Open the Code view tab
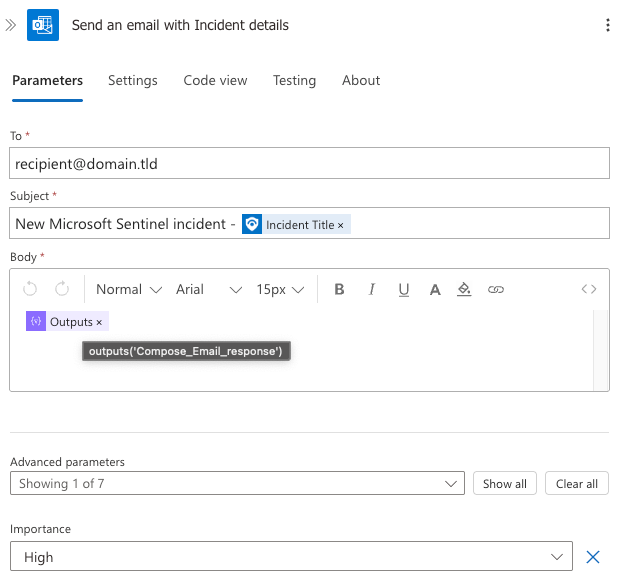Viewport: 621px width, 587px height. (x=215, y=80)
